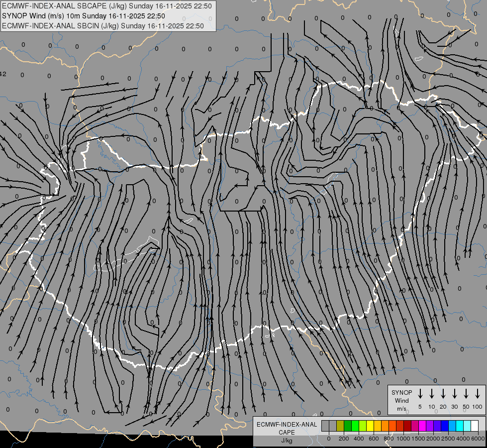Select the orange CAPE swatch left of 800
487x448 pixels.
coord(385,426)
